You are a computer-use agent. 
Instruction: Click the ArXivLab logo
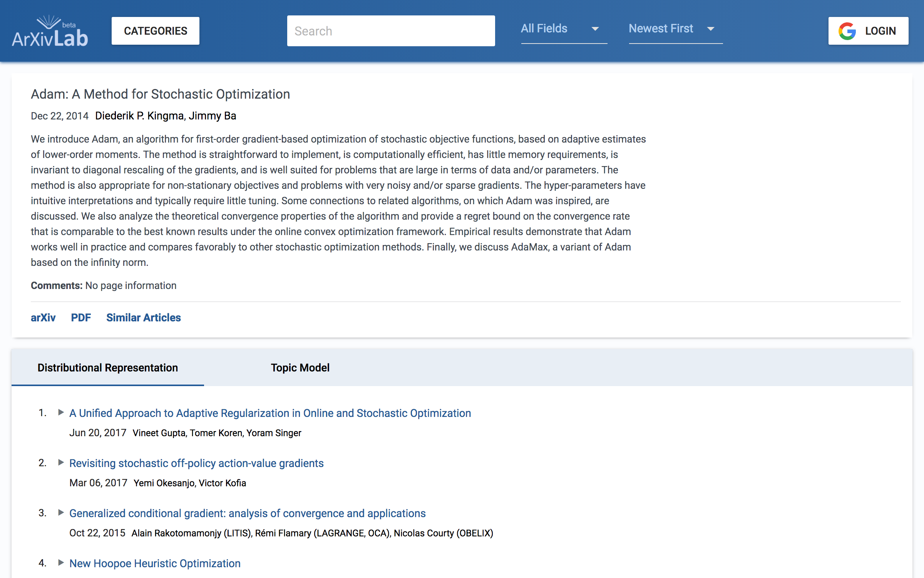click(x=50, y=31)
